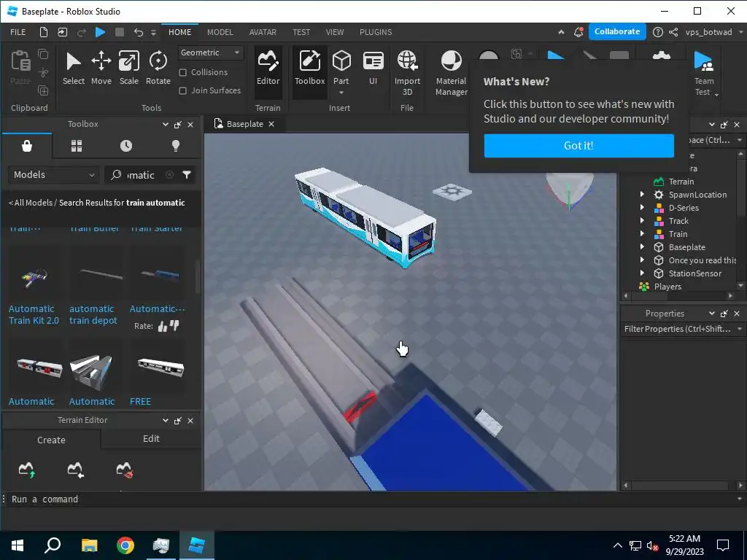This screenshot has height=560, width=747.
Task: Close the Baseplate document tab
Action: (x=271, y=124)
